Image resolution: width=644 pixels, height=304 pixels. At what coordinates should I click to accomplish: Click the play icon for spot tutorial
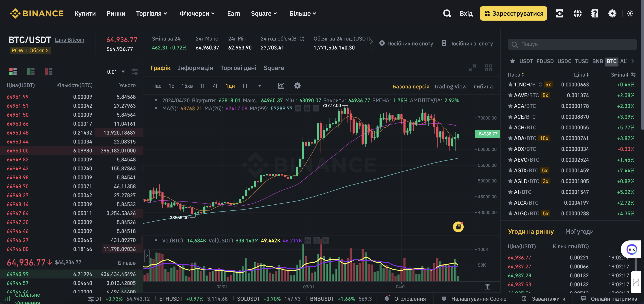[x=382, y=43]
